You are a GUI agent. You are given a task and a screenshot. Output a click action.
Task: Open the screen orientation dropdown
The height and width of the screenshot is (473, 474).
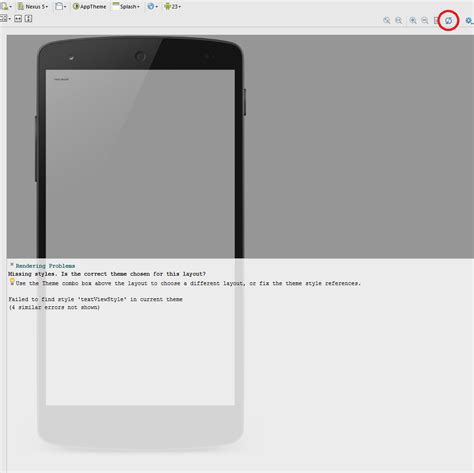pyautogui.click(x=61, y=6)
